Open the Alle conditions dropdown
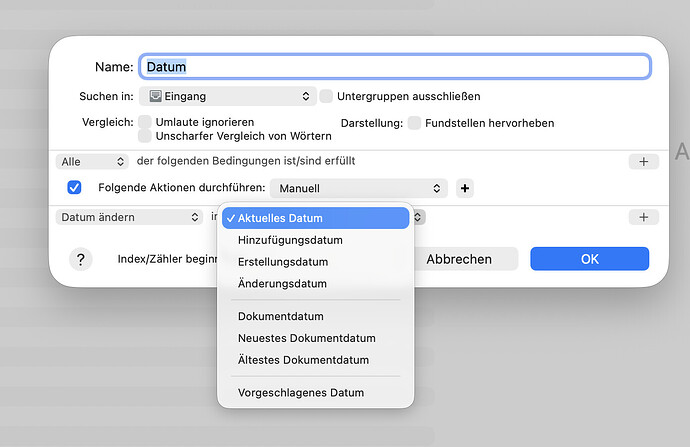 [x=92, y=161]
